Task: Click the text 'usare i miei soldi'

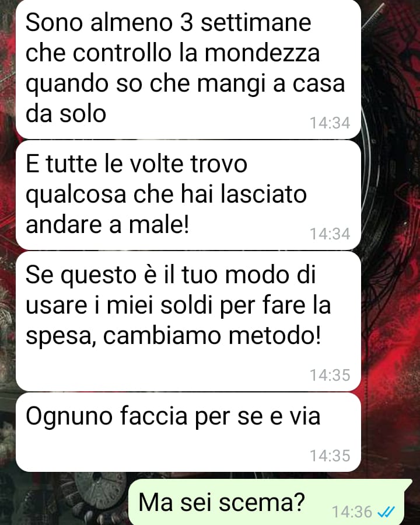Action: (119, 305)
